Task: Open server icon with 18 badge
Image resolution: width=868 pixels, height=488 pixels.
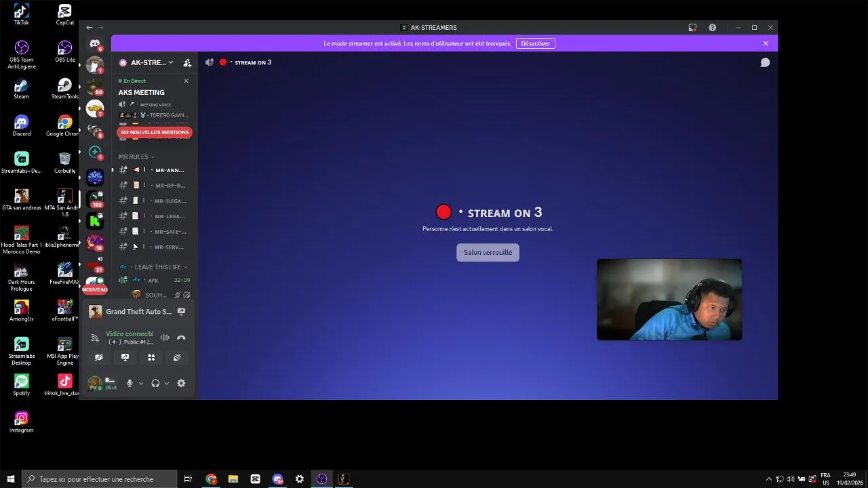Action: 95,242
